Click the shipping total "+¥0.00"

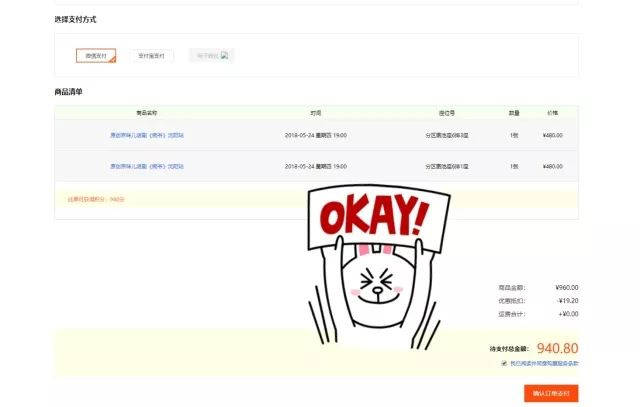[568, 314]
